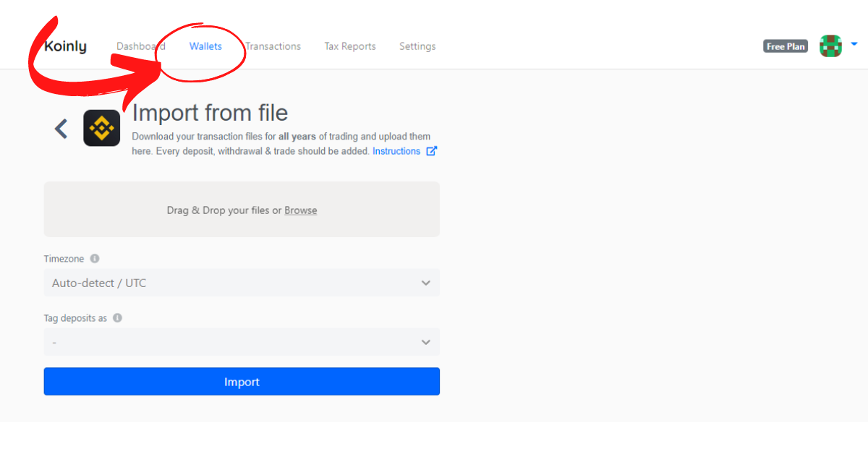Screen dimensions: 868x454
Task: Click the Tag deposits as label
Action: pyautogui.click(x=75, y=317)
